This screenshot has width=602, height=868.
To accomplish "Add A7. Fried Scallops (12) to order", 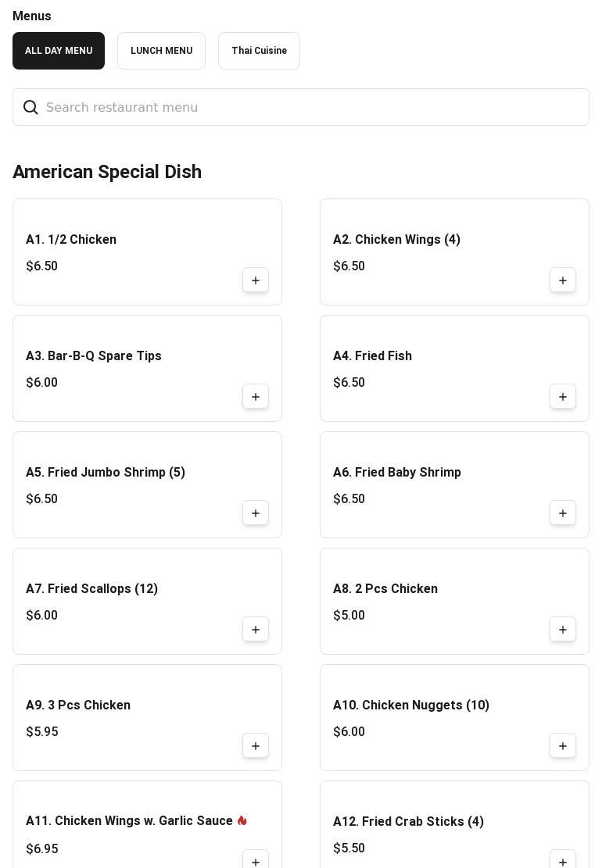I will click(256, 630).
